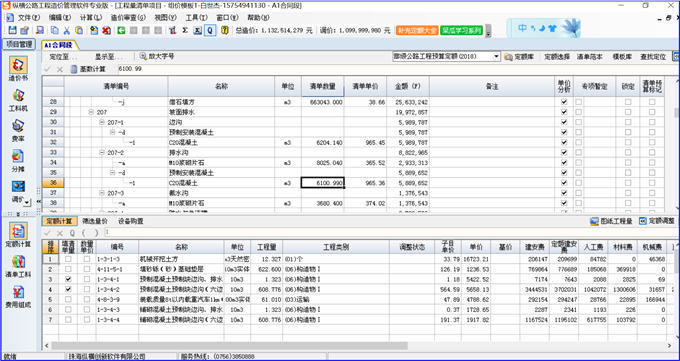Screen dimensions: 680x361
Task: Open the 分摊 sidebar icon
Action: click(x=18, y=161)
